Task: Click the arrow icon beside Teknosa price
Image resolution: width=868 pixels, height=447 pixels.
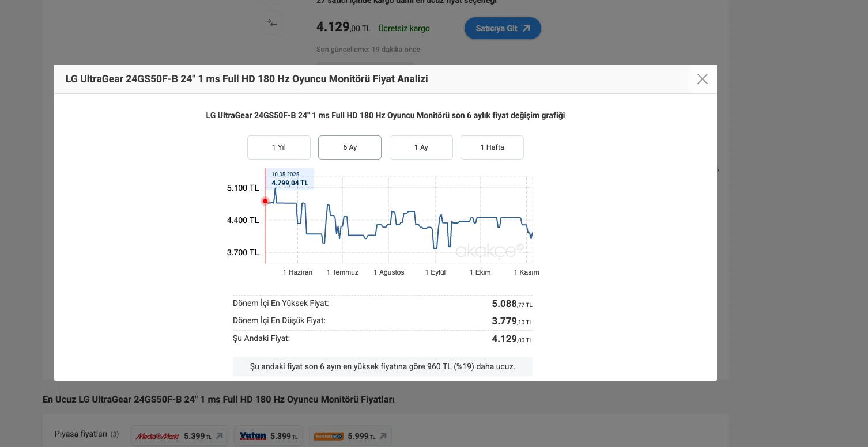Action: (383, 436)
